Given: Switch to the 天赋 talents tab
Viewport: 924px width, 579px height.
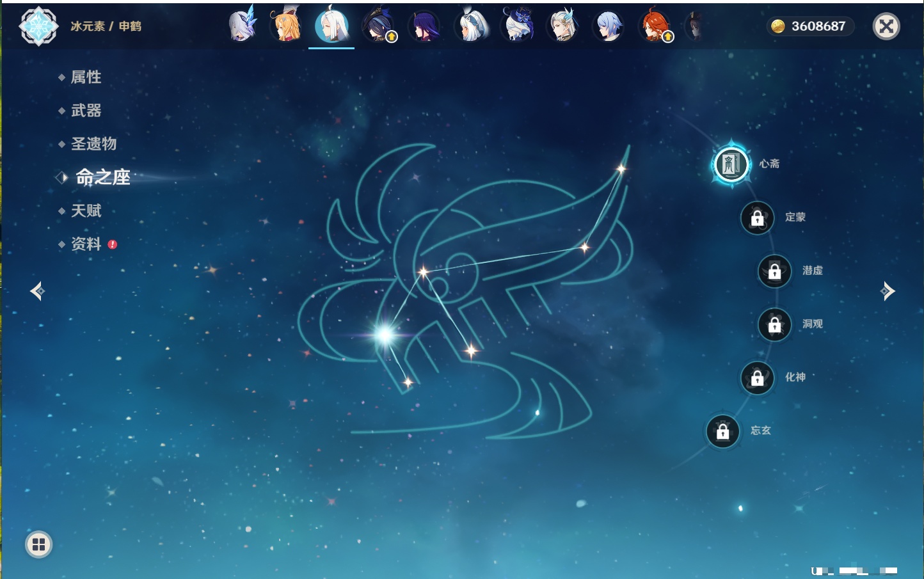Looking at the screenshot, I should pyautogui.click(x=86, y=210).
